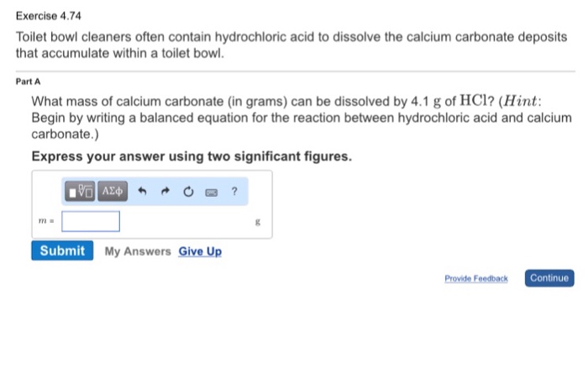
Task: Click the undo arrow in answer toolbar
Action: click(x=142, y=192)
